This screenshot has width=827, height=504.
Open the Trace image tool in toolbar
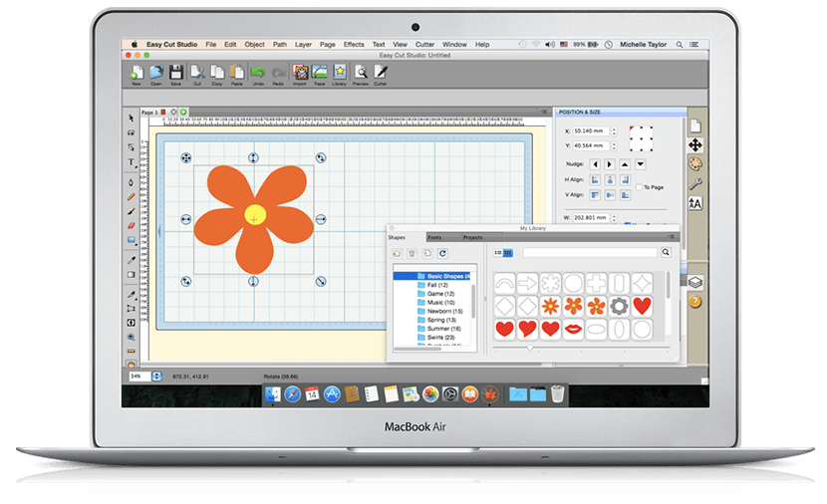tap(320, 74)
